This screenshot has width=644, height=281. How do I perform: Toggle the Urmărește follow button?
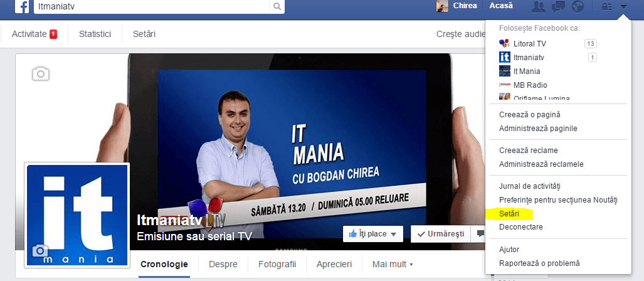(440, 234)
